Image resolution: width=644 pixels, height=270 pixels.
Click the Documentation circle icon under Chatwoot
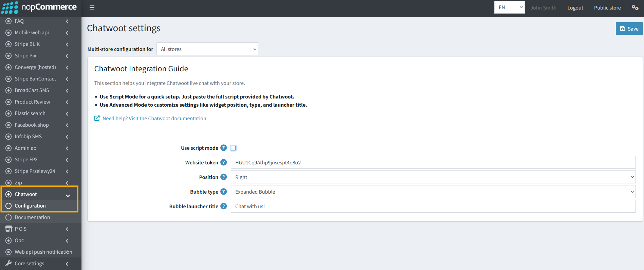click(x=8, y=217)
